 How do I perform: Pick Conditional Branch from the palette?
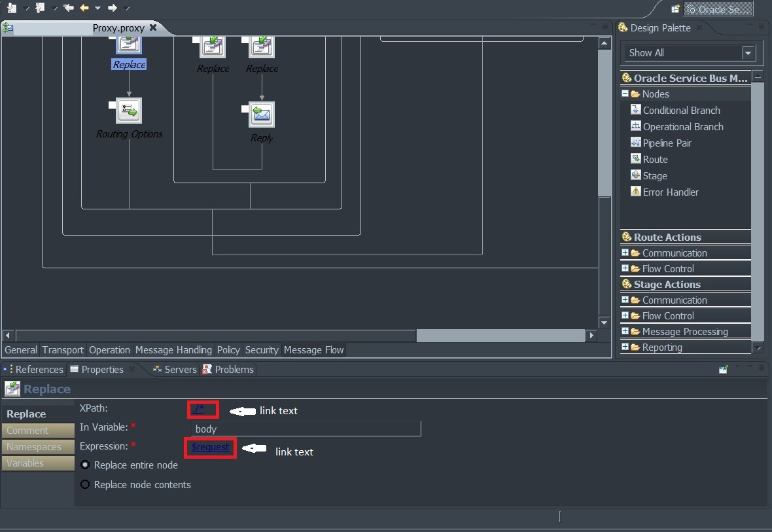(675, 111)
